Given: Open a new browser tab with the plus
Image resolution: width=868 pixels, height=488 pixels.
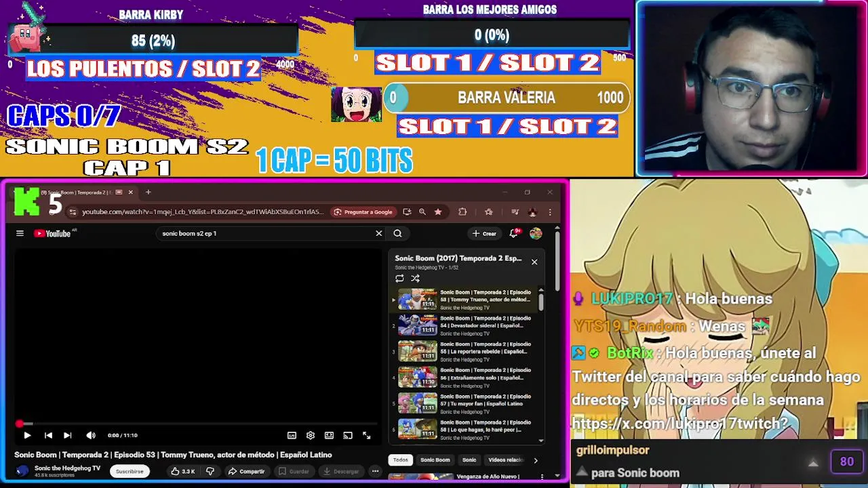Looking at the screenshot, I should coord(149,192).
